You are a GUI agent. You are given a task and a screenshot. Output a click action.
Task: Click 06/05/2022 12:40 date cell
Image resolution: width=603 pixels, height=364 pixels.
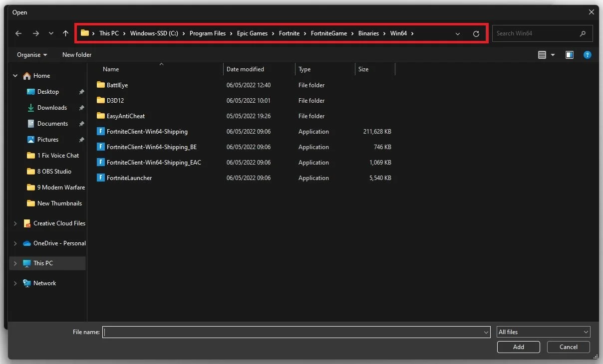(x=249, y=85)
